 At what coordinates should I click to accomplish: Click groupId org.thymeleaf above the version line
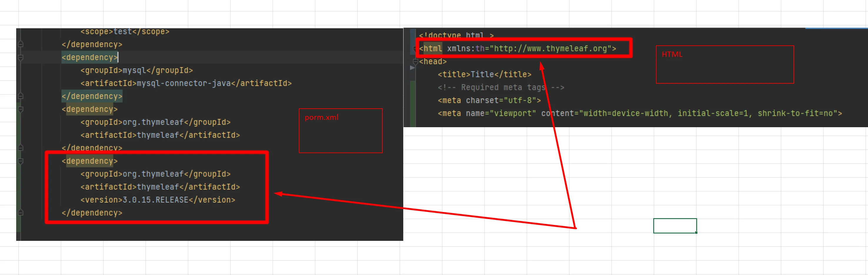pos(155,174)
